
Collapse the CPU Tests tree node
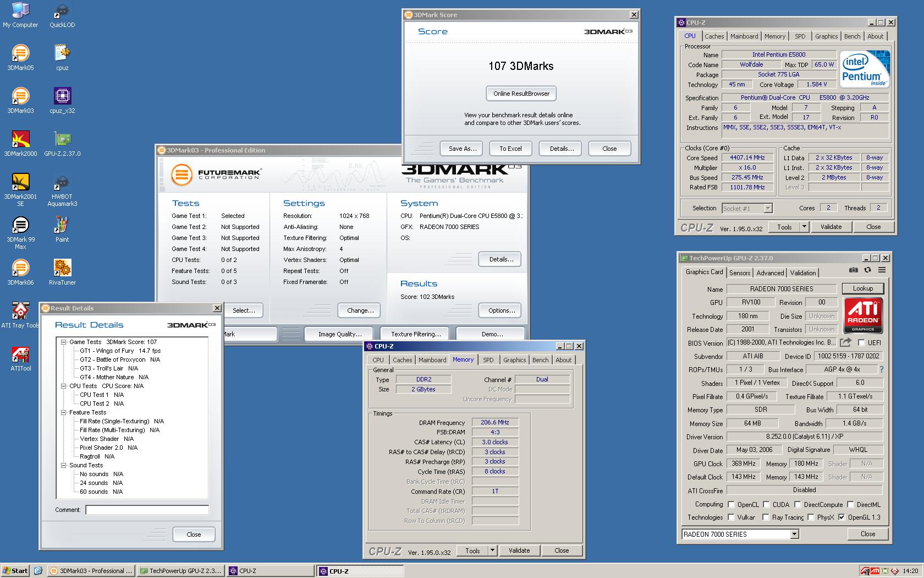[63, 386]
